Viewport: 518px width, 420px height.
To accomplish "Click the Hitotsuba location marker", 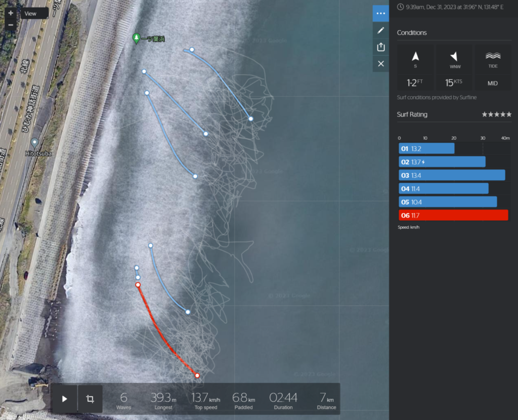I will [34, 143].
